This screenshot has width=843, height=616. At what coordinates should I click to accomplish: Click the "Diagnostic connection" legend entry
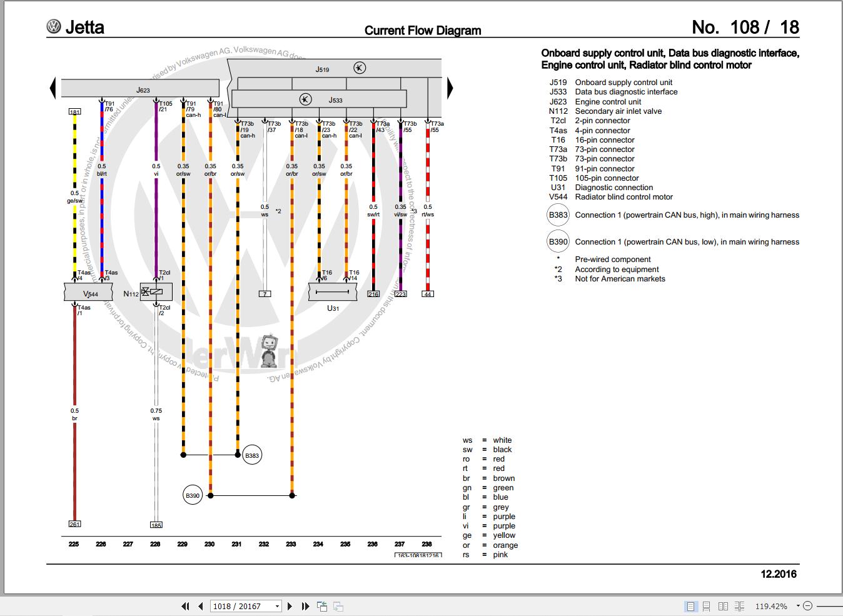point(614,188)
